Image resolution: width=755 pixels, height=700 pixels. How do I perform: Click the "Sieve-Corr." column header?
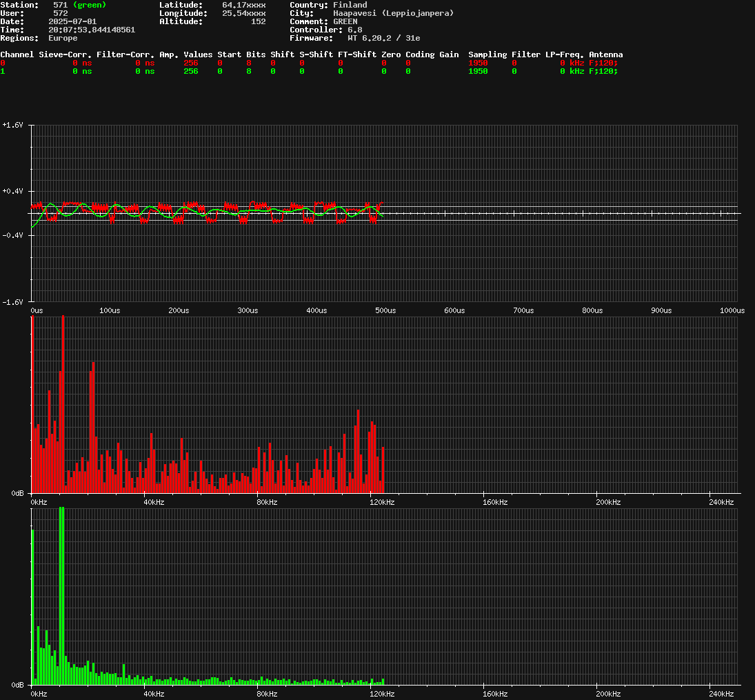[x=65, y=54]
